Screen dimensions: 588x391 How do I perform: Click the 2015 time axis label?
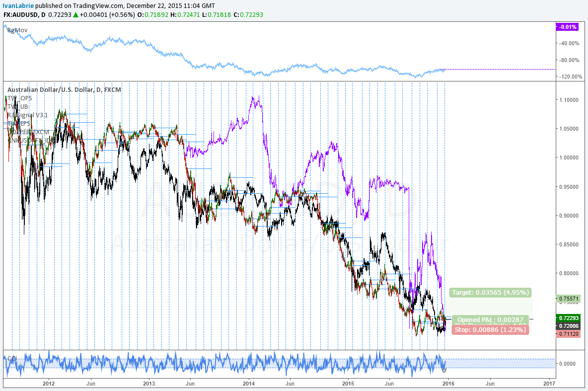click(348, 384)
